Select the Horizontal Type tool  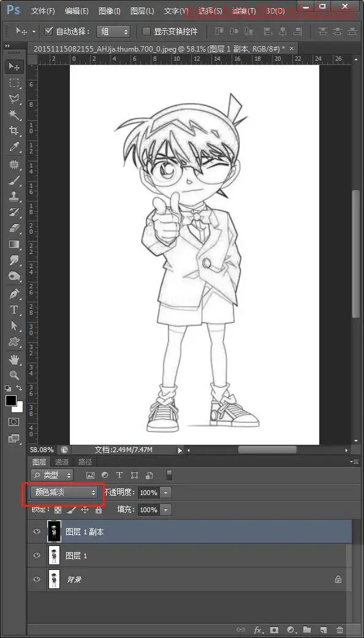click(x=14, y=310)
